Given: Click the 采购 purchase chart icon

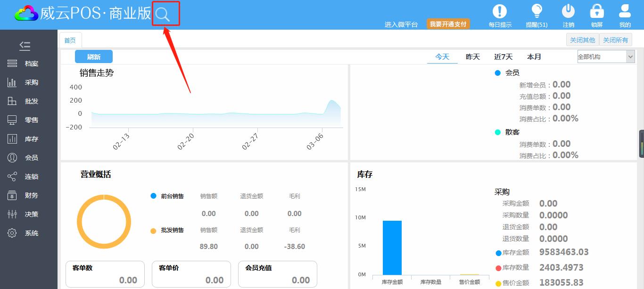Looking at the screenshot, I should pyautogui.click(x=12, y=82).
